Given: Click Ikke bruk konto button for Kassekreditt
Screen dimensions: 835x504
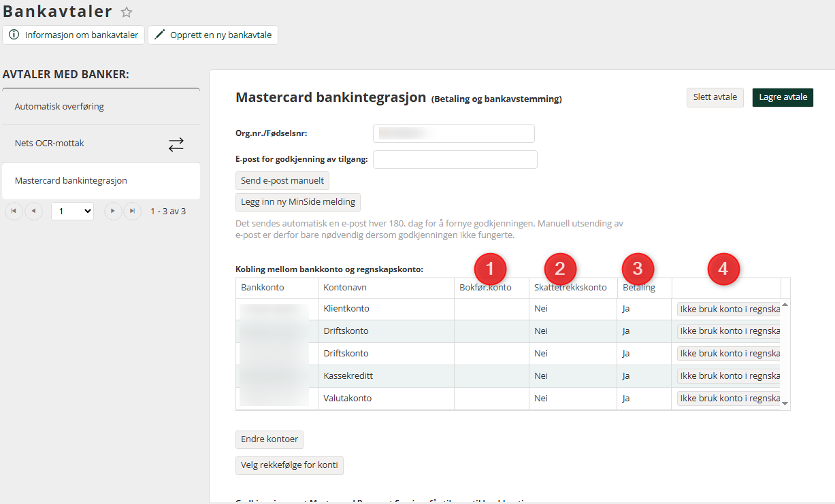Looking at the screenshot, I should [728, 376].
